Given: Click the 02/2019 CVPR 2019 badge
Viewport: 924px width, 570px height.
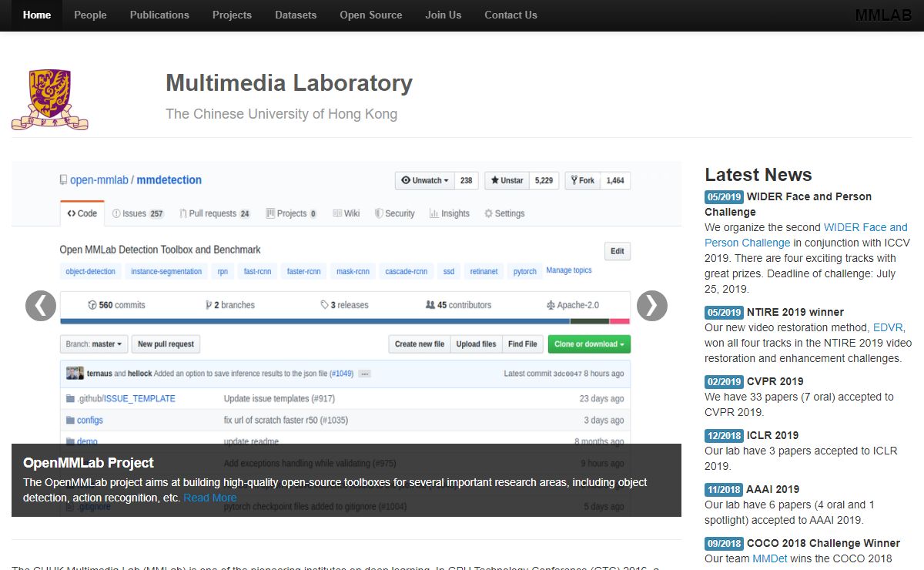Looking at the screenshot, I should tap(724, 382).
